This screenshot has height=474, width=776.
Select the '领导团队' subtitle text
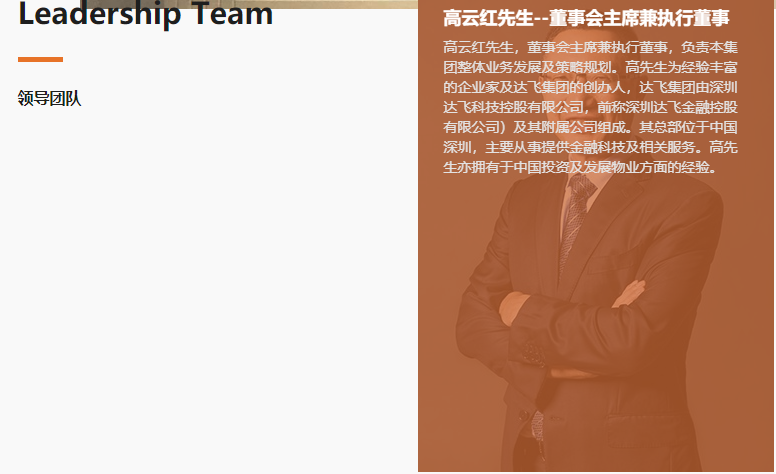pyautogui.click(x=49, y=98)
